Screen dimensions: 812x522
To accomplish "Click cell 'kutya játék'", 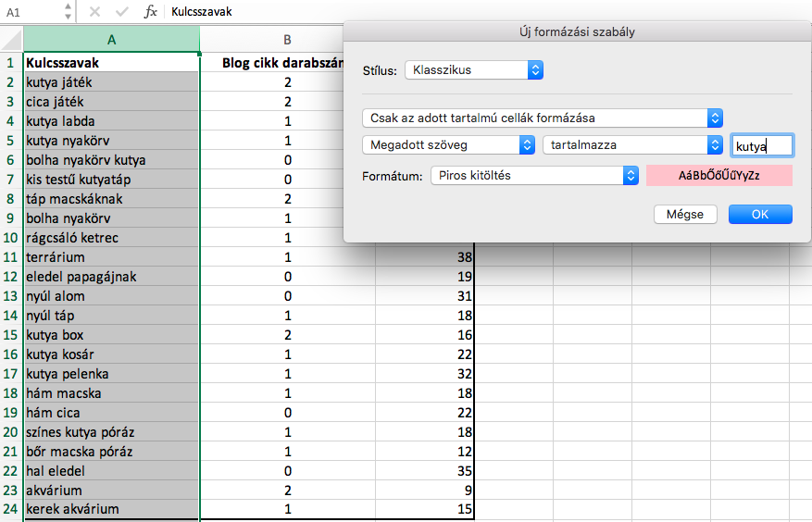I will point(111,82).
